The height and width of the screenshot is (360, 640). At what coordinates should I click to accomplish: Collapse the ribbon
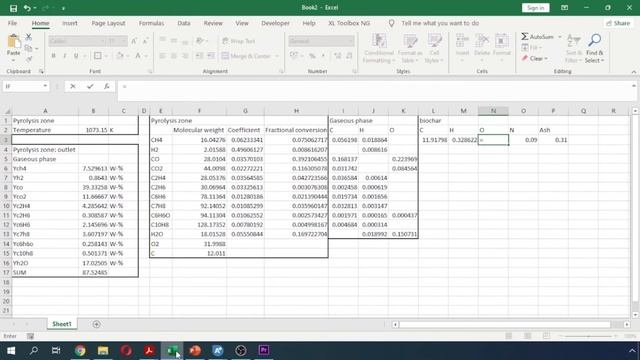point(633,72)
